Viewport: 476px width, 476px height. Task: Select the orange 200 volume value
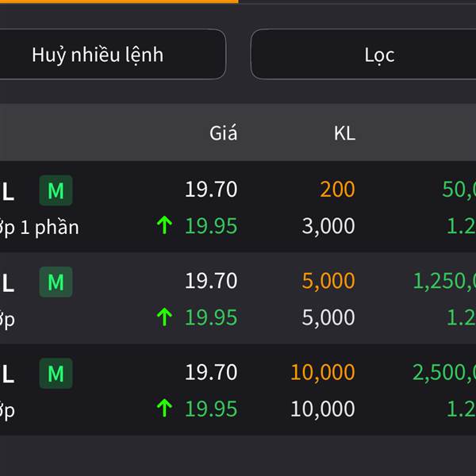click(x=337, y=190)
